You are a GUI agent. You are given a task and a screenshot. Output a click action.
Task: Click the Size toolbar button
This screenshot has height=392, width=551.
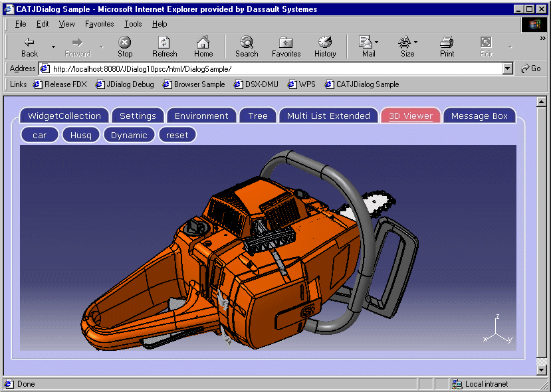pyautogui.click(x=407, y=47)
